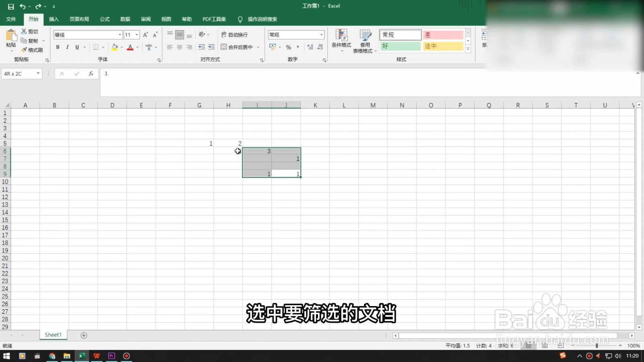
Task: Apply the yellow 适中 (Neutral) cell style
Action: point(443,46)
